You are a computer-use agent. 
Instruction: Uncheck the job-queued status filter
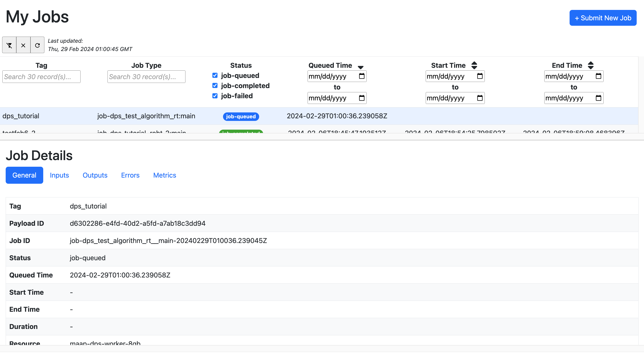[215, 75]
